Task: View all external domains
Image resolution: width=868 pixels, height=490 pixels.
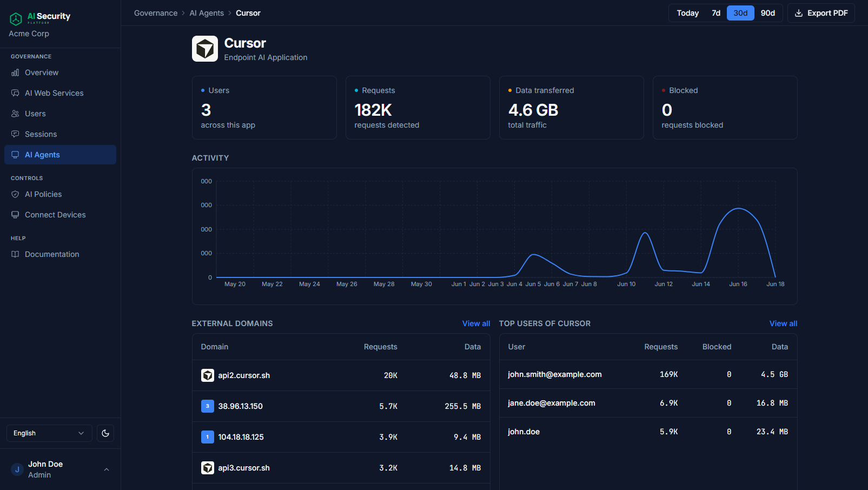Action: 476,323
